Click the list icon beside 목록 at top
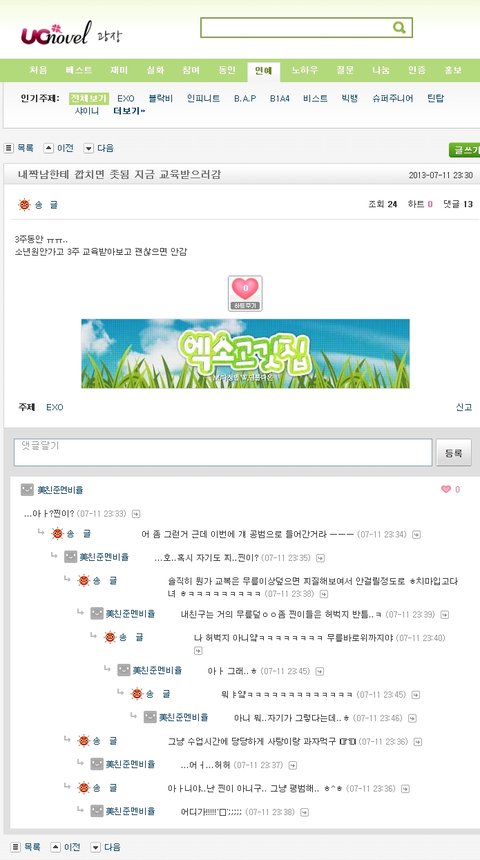This screenshot has height=860, width=480. 9,148
